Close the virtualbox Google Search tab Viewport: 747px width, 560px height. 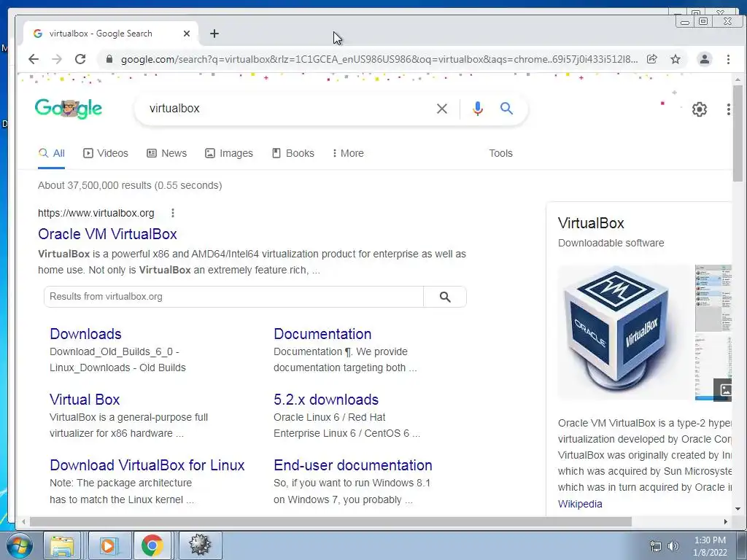187,34
